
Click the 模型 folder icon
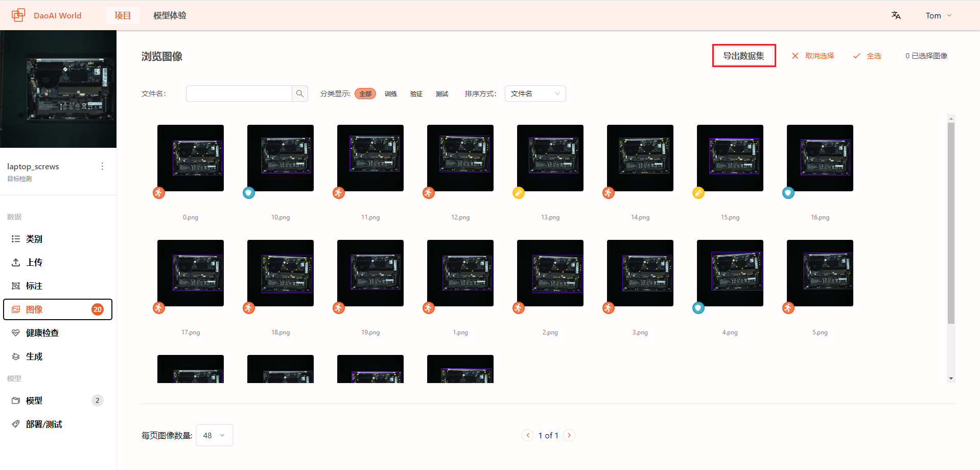pyautogui.click(x=16, y=400)
